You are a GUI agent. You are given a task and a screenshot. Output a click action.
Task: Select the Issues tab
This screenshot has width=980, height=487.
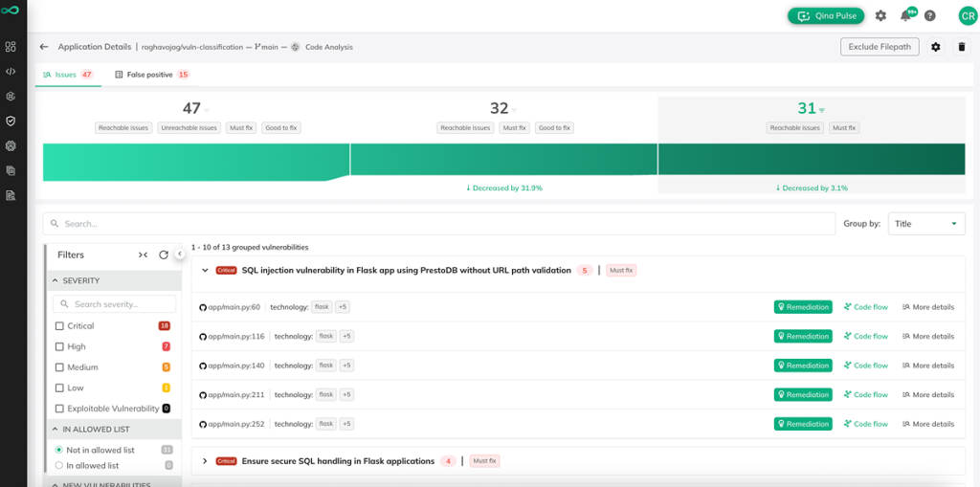pos(68,75)
